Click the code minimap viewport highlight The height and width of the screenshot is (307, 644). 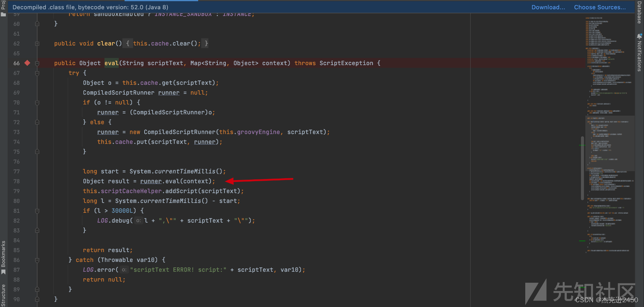coord(610,143)
